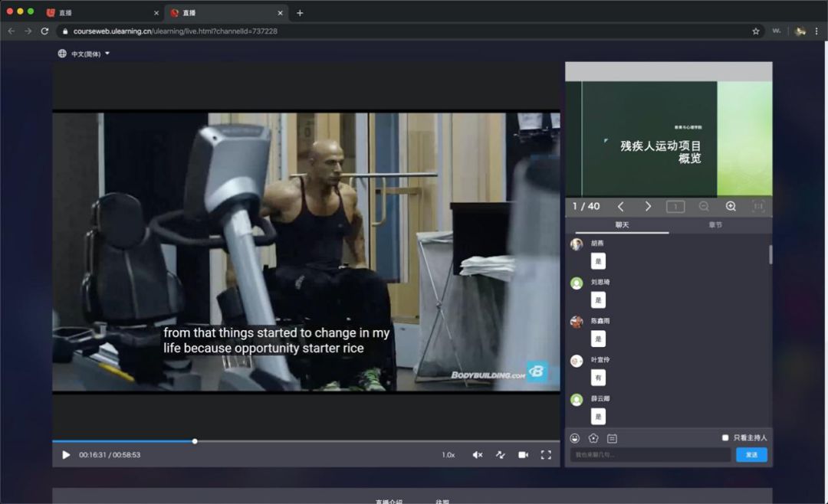This screenshot has width=828, height=504.
Task: Click the slide page number box
Action: tap(675, 207)
